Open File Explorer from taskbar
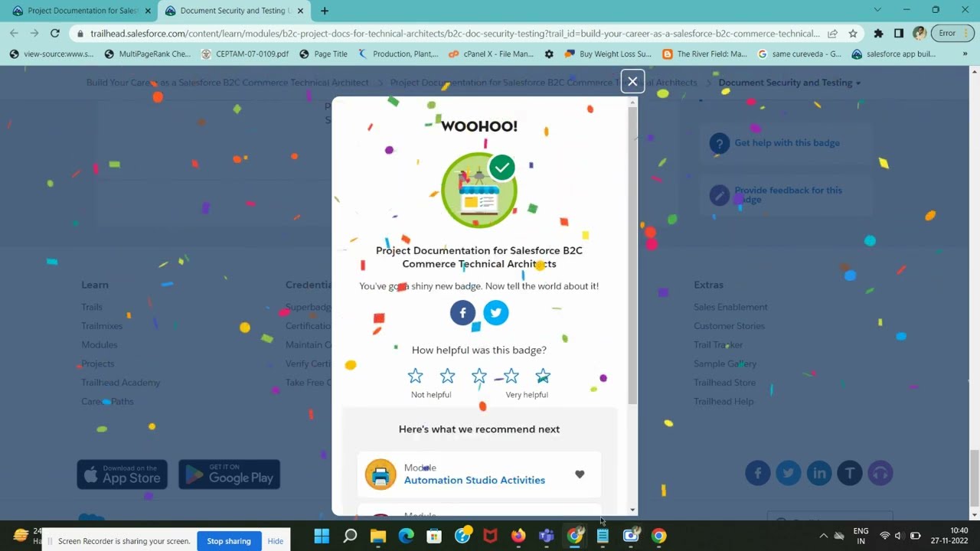The width and height of the screenshot is (980, 551). point(378,536)
